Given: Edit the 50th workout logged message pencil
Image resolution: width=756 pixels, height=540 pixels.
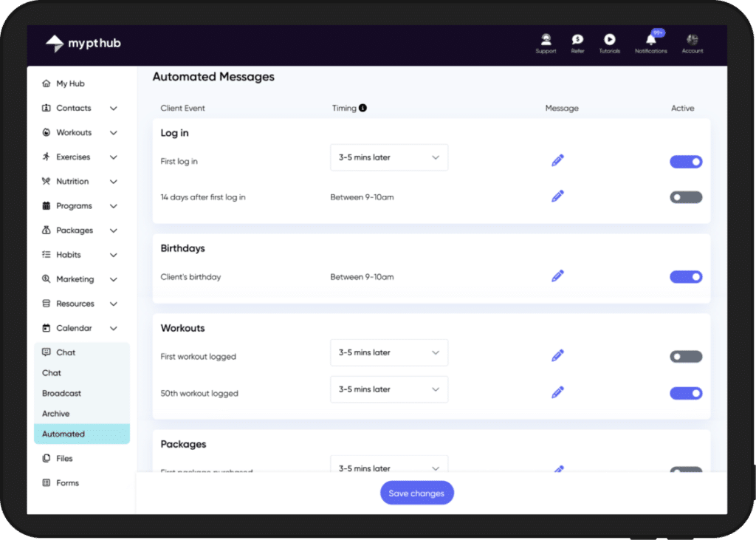Looking at the screenshot, I should (x=557, y=392).
